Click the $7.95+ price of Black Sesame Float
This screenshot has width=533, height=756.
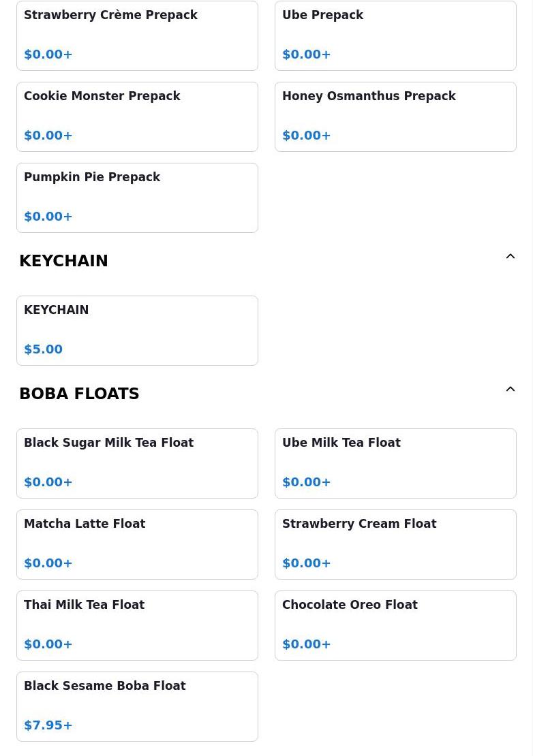(x=48, y=725)
